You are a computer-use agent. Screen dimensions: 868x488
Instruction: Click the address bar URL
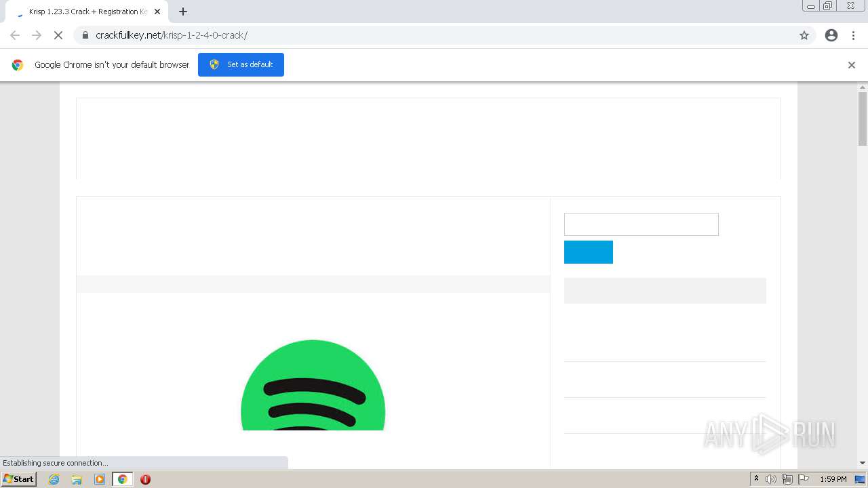(172, 35)
